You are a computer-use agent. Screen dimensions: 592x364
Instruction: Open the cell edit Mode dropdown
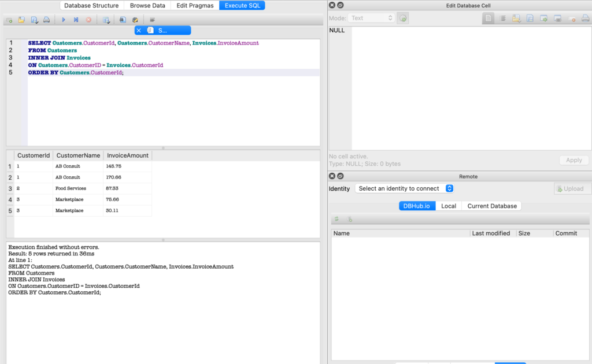coord(371,18)
